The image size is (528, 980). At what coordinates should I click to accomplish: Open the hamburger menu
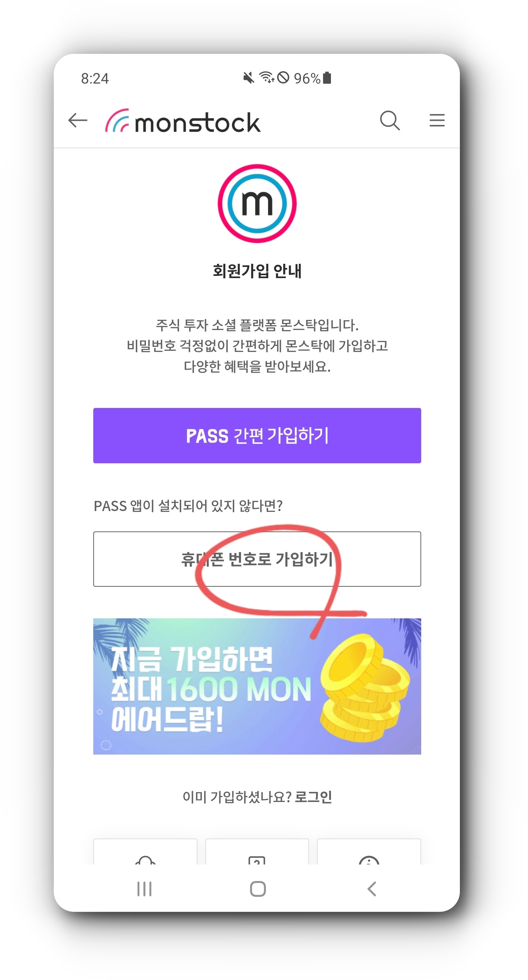tap(437, 120)
